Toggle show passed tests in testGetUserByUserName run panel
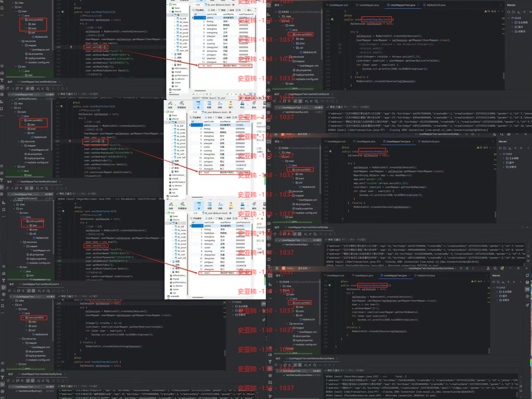The height and width of the screenshot is (399, 532). pos(295,365)
